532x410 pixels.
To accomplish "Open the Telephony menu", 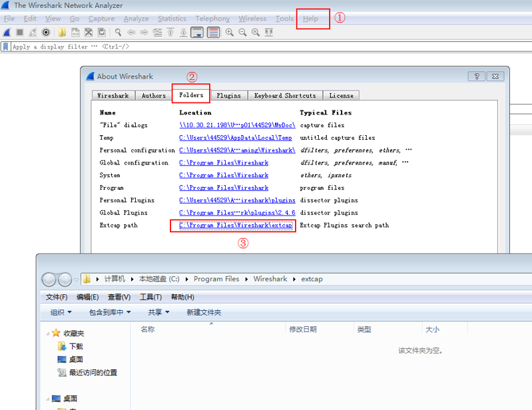I will (212, 19).
